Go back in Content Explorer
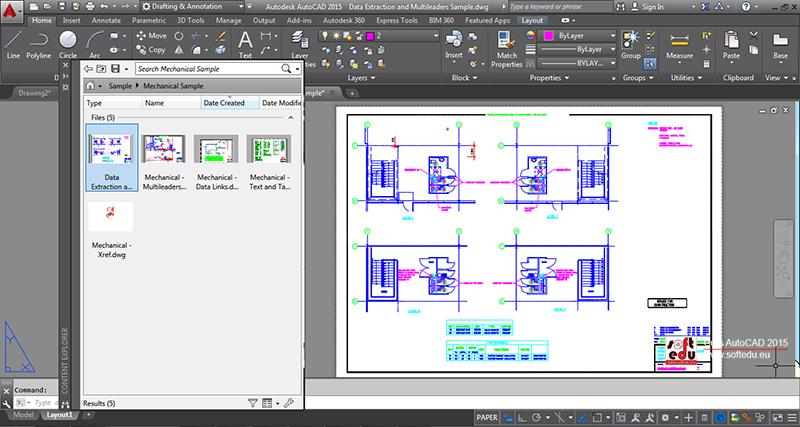The width and height of the screenshot is (800, 427). click(x=88, y=69)
